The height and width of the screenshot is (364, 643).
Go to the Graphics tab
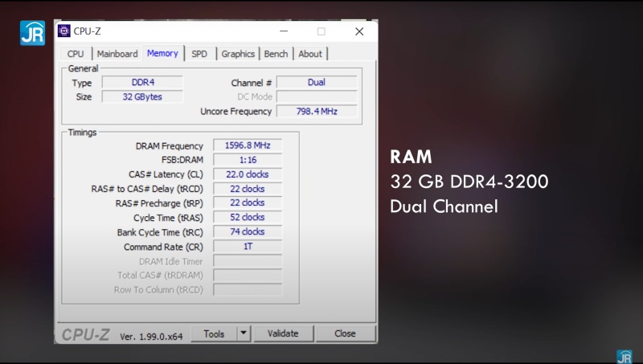click(x=238, y=54)
